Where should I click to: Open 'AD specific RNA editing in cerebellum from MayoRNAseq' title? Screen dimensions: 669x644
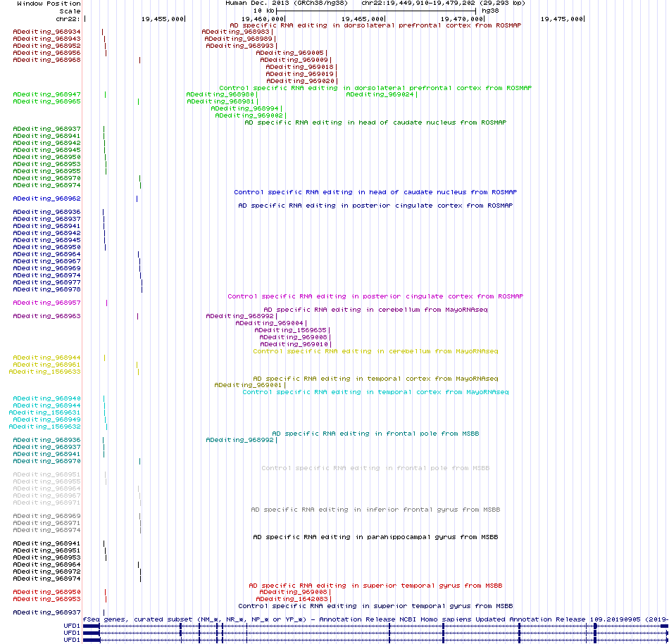click(375, 310)
